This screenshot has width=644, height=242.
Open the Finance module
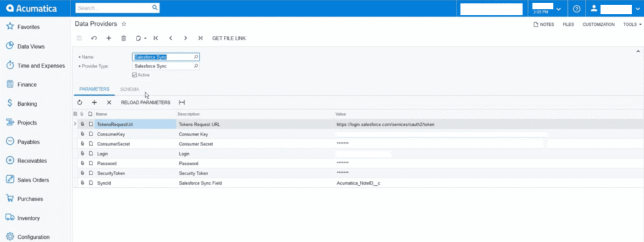(26, 84)
